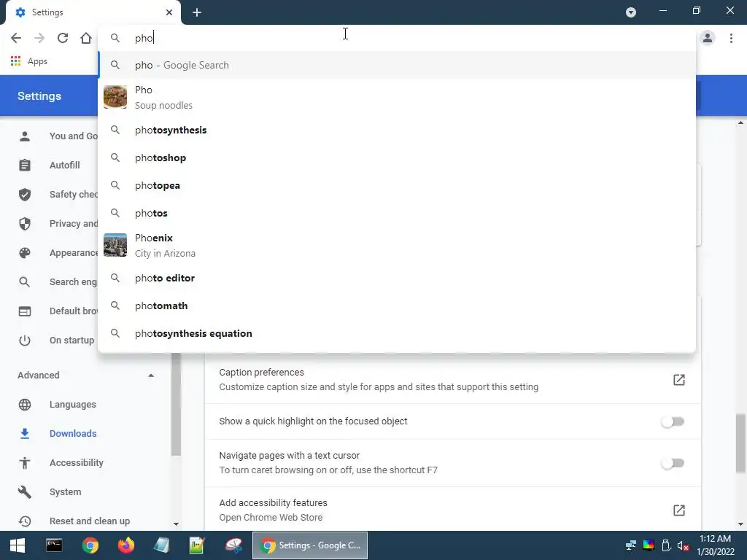Click the muted volume tray icon
The width and height of the screenshot is (747, 560).
(x=683, y=545)
